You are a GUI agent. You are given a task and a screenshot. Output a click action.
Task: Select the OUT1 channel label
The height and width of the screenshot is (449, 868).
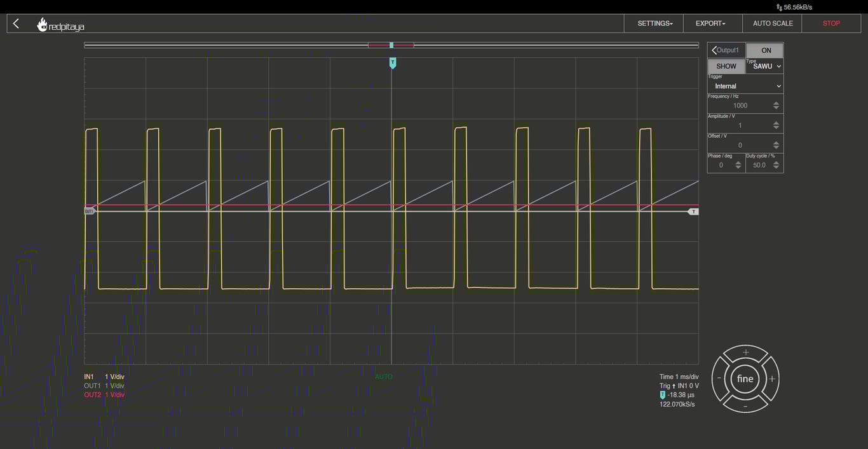[92, 385]
